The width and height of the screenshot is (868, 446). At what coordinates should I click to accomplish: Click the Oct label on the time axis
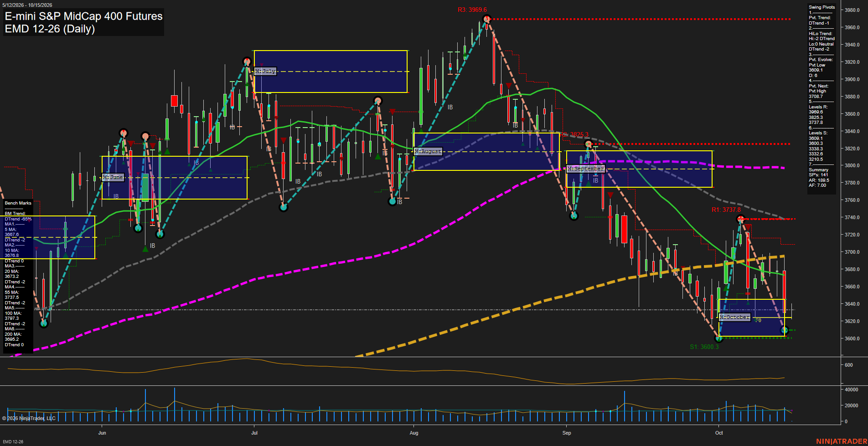point(719,433)
